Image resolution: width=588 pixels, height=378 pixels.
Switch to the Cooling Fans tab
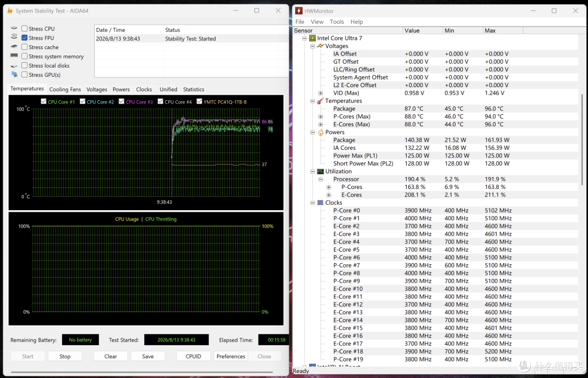65,89
